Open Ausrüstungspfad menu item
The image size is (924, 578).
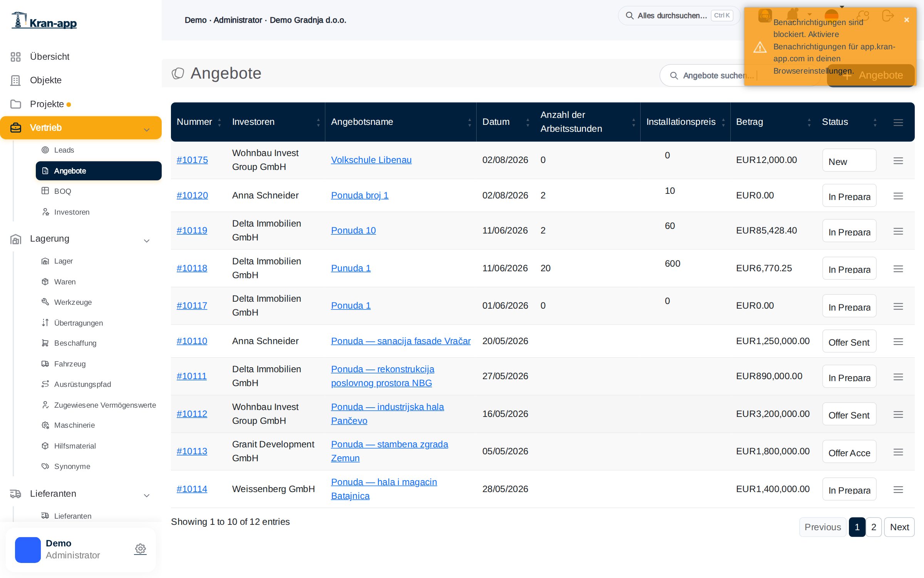(x=82, y=384)
